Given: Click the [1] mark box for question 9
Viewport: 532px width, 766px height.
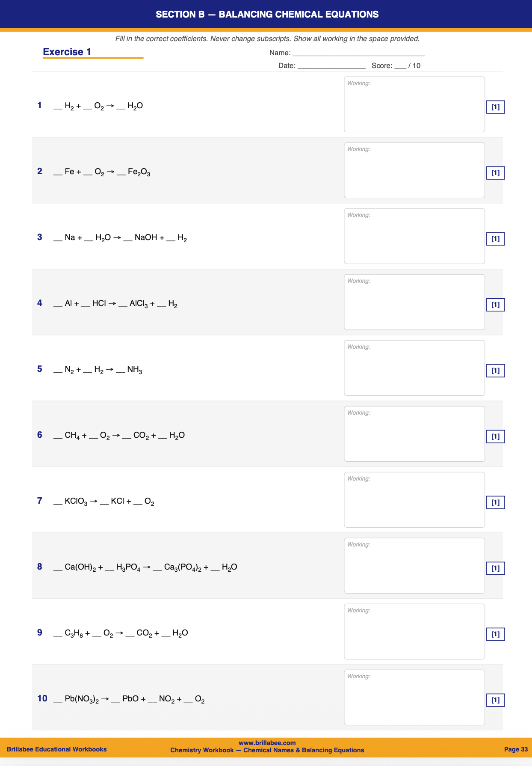Looking at the screenshot, I should 495,634.
